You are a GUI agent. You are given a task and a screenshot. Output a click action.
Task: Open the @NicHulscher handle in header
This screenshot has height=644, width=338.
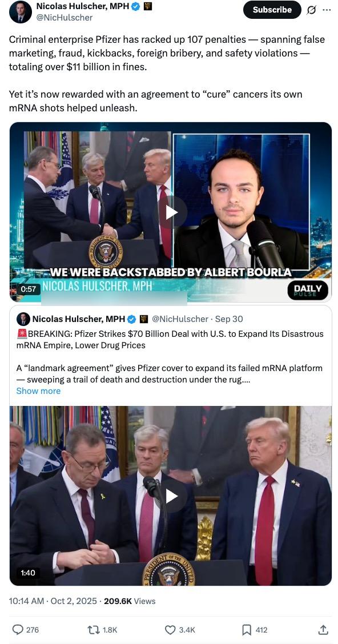coord(64,17)
